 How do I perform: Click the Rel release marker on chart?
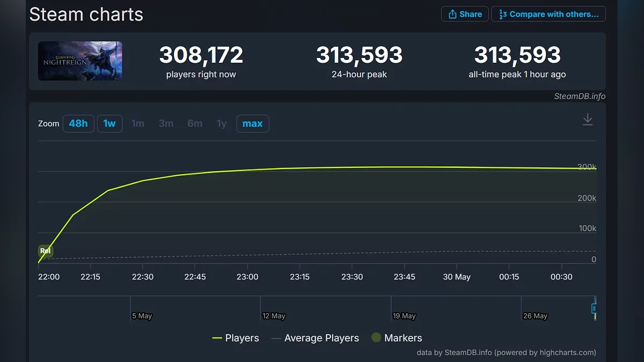click(x=46, y=251)
